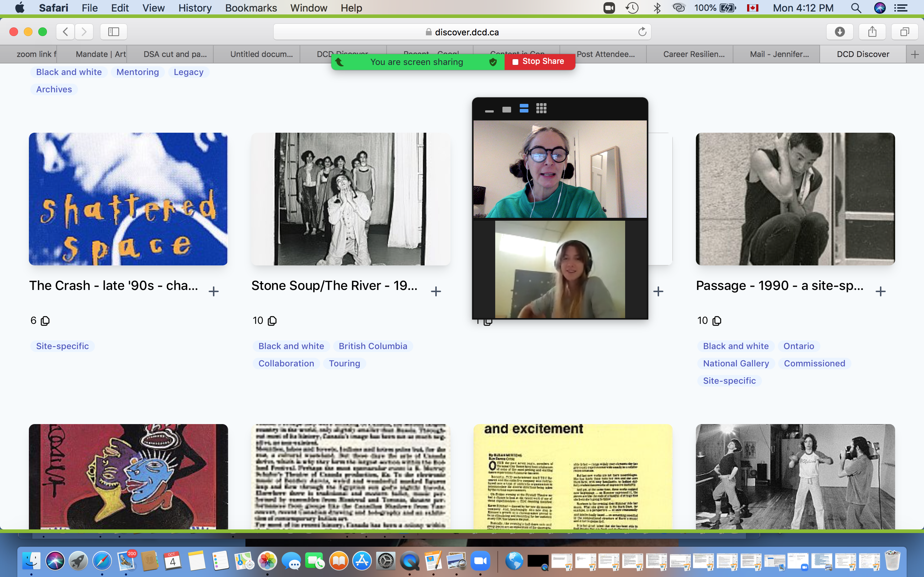The image size is (924, 577).
Task: Open new tab with plus icon
Action: click(915, 54)
